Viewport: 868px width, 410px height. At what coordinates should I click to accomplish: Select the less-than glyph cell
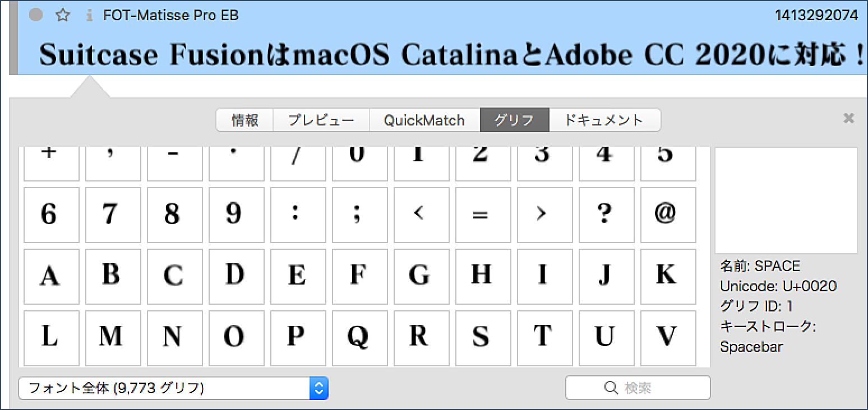click(422, 215)
